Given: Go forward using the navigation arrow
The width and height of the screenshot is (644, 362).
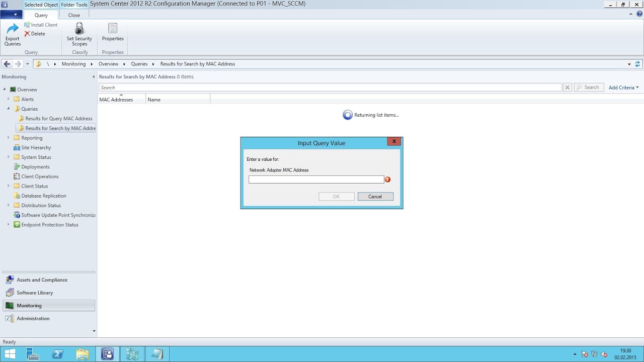Looking at the screenshot, I should coord(18,64).
